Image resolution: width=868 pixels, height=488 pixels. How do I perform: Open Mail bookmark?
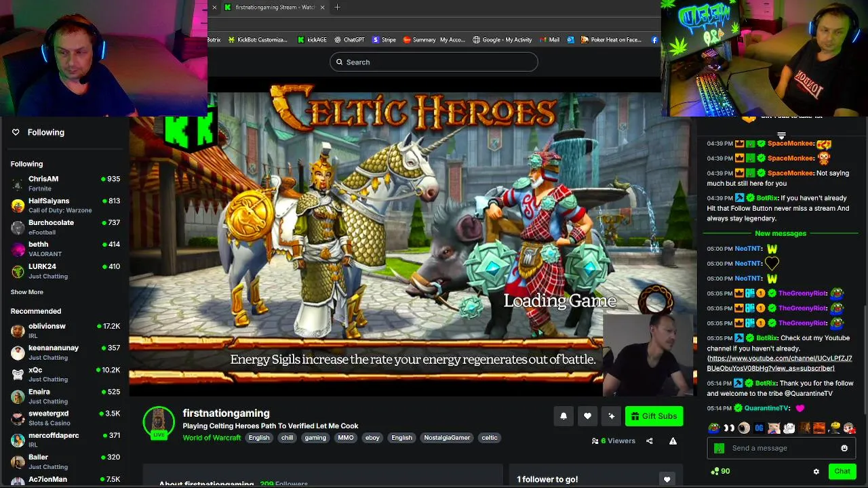[549, 40]
